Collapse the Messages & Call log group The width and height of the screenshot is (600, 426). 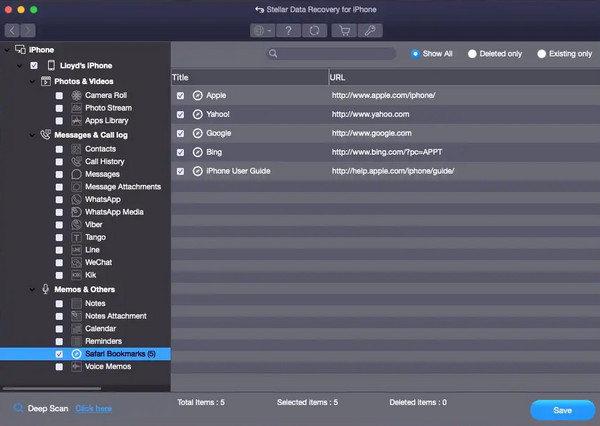[32, 135]
